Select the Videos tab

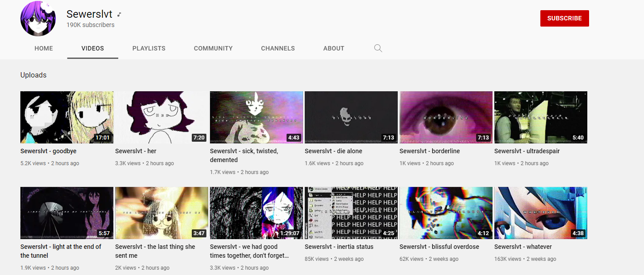click(x=93, y=48)
